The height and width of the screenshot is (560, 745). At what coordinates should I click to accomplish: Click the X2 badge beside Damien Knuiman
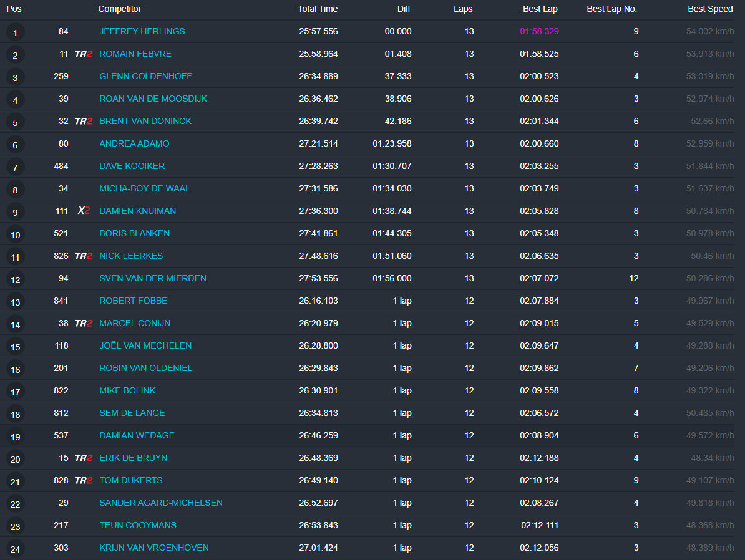84,211
